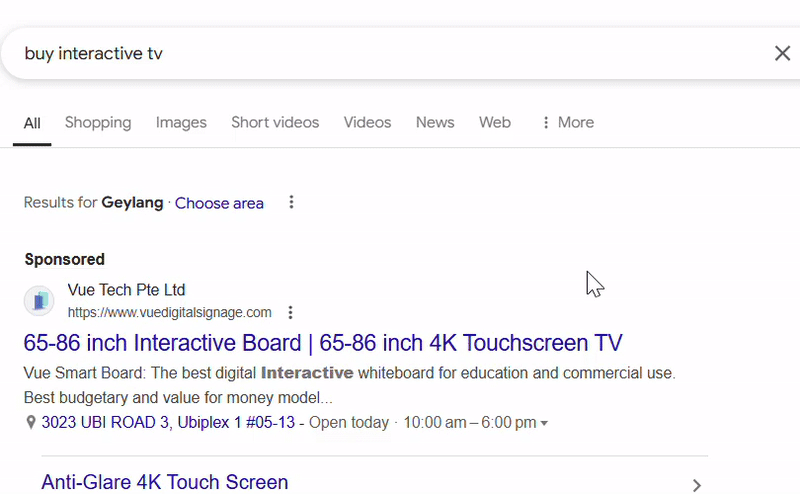Switch to the News tab
Screen dimensions: 800x494
pos(435,122)
